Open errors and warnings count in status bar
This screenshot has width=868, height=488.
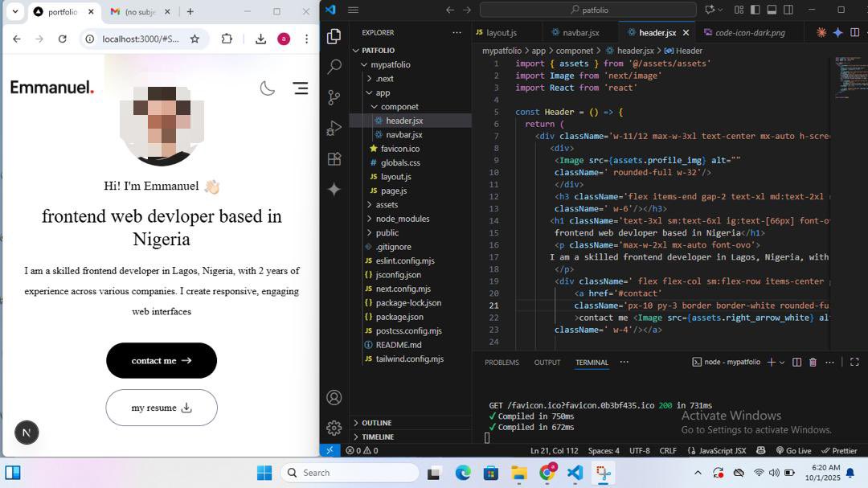(x=362, y=450)
